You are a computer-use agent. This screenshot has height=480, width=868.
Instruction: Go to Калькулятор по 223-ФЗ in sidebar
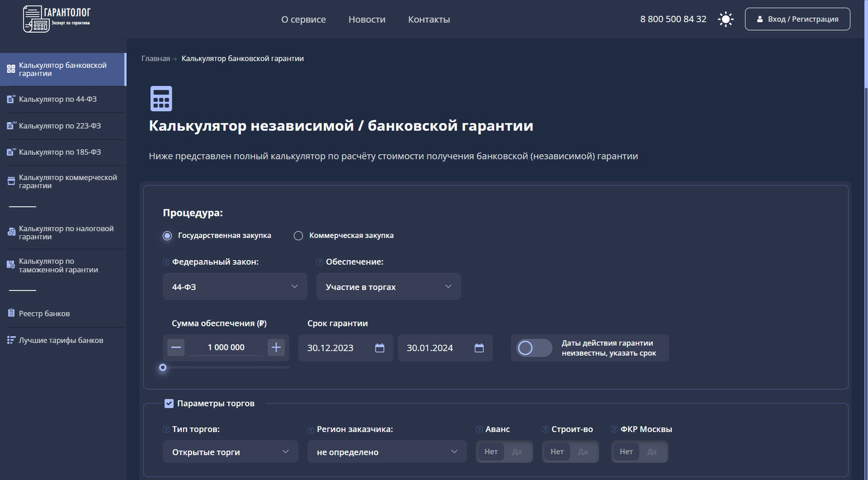pos(59,126)
